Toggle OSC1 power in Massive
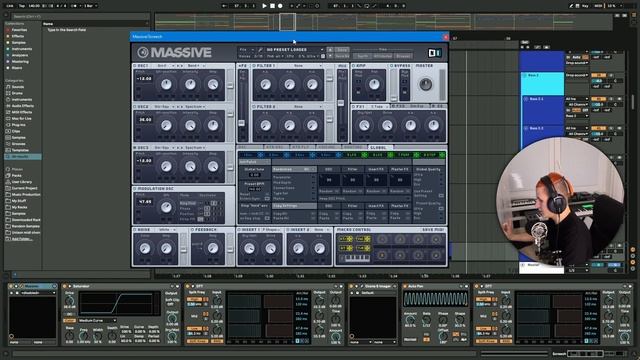The image size is (640, 360). (135, 66)
